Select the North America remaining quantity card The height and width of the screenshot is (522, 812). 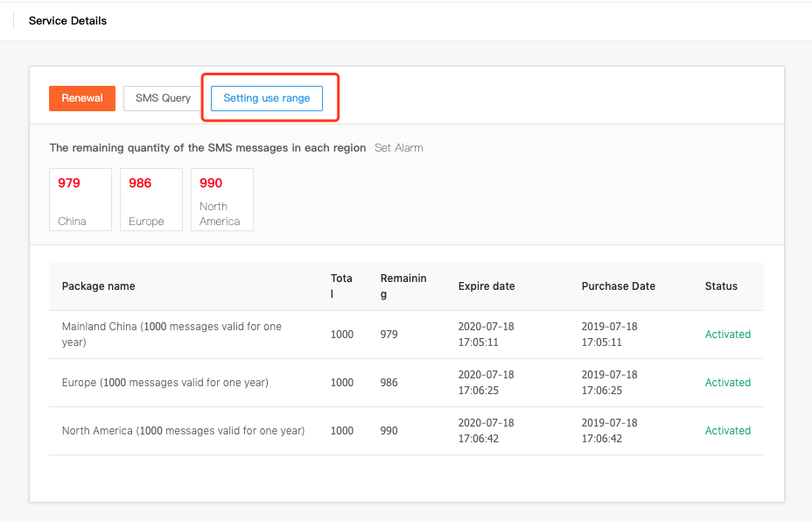coord(222,200)
